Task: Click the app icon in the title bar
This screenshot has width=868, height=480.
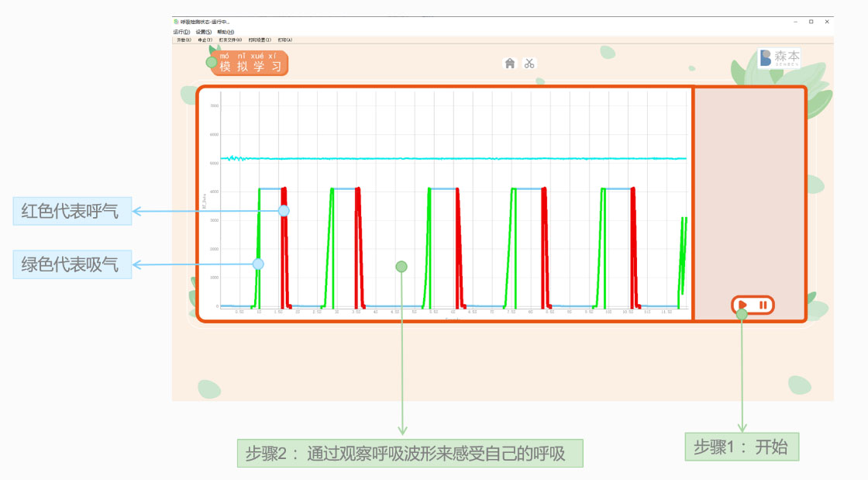Action: click(x=176, y=22)
